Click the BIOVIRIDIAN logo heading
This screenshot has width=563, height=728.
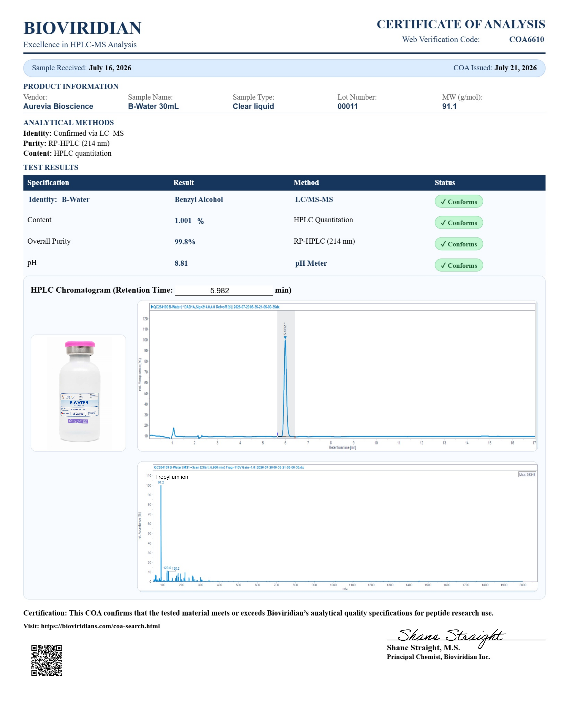(82, 28)
